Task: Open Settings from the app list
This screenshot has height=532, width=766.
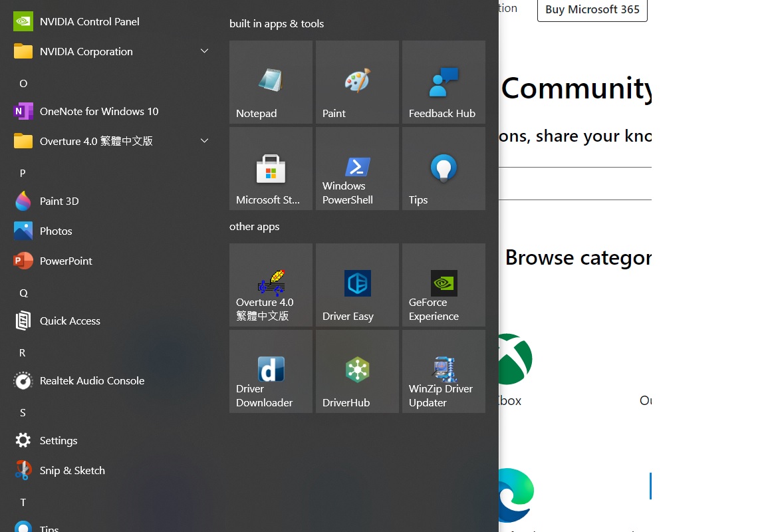Action: (112, 441)
